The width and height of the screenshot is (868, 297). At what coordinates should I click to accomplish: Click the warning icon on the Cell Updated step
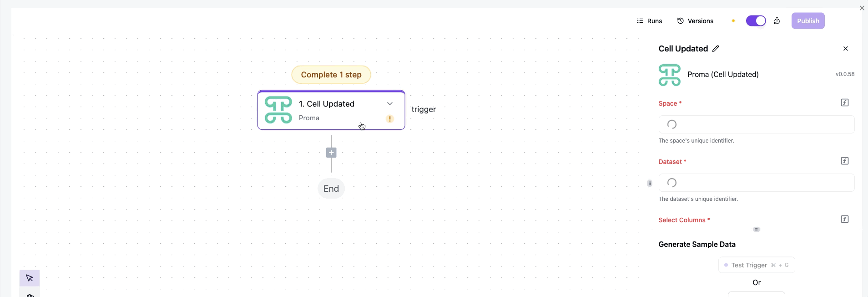390,119
